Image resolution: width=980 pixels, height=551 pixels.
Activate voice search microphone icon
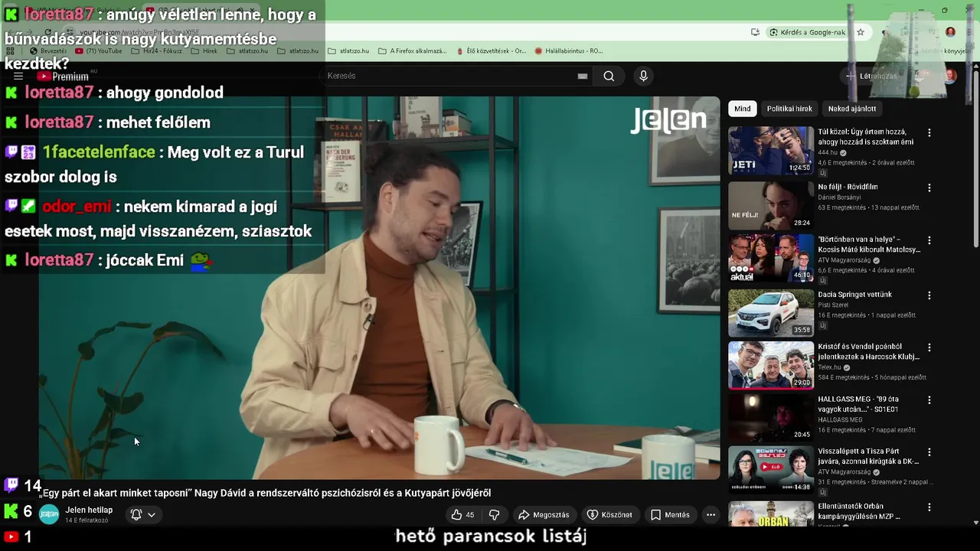643,76
